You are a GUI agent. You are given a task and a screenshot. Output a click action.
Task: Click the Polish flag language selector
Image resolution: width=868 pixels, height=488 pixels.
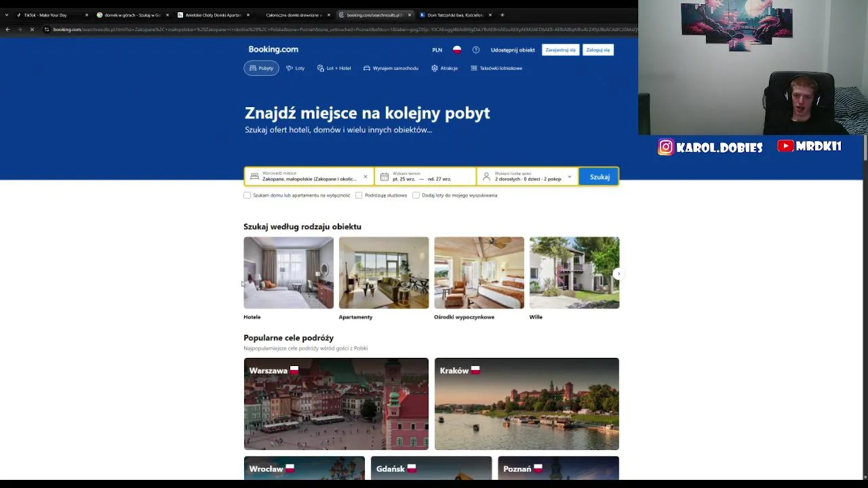coord(457,49)
